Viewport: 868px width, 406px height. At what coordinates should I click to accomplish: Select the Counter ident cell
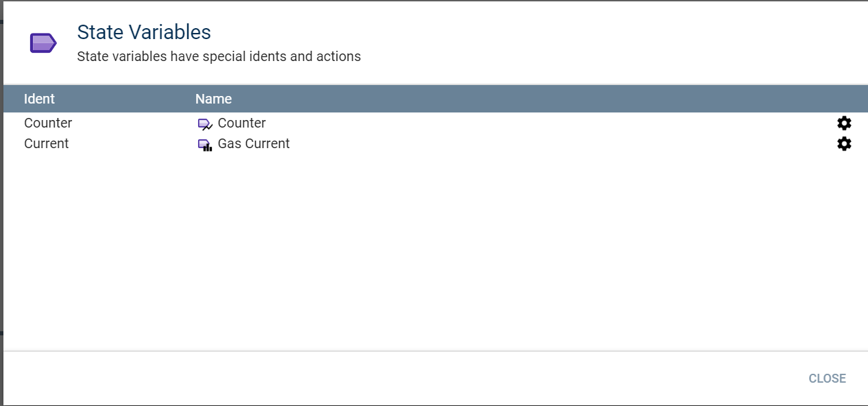[x=48, y=123]
